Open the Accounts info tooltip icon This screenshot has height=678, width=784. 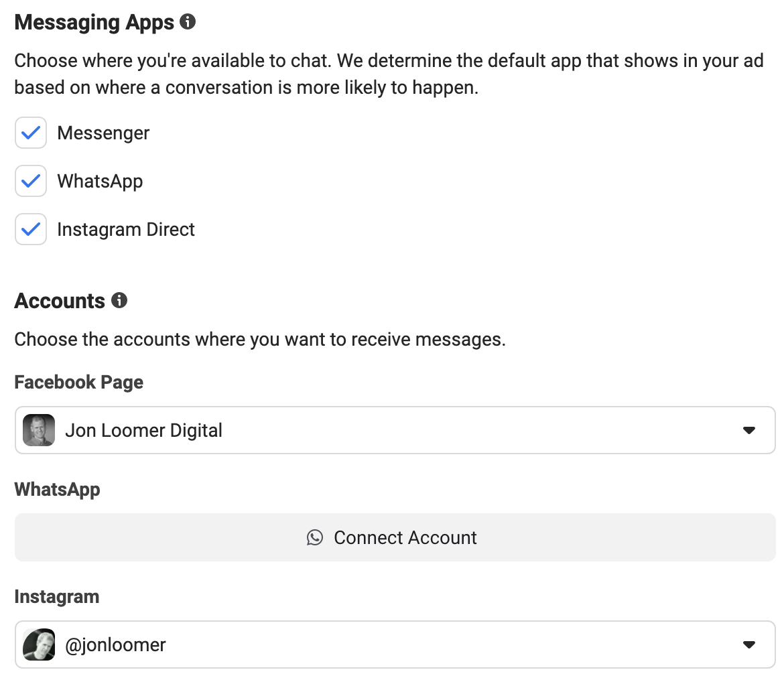[119, 300]
